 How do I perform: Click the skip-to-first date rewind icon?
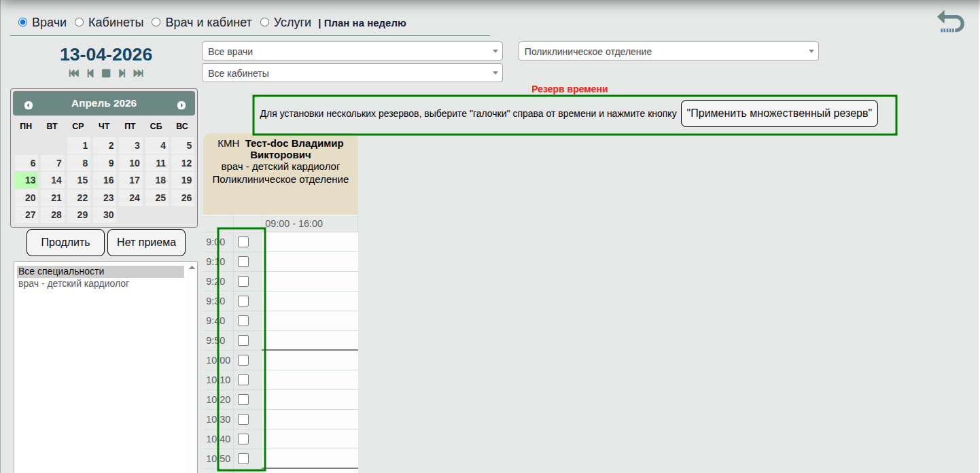[x=74, y=73]
